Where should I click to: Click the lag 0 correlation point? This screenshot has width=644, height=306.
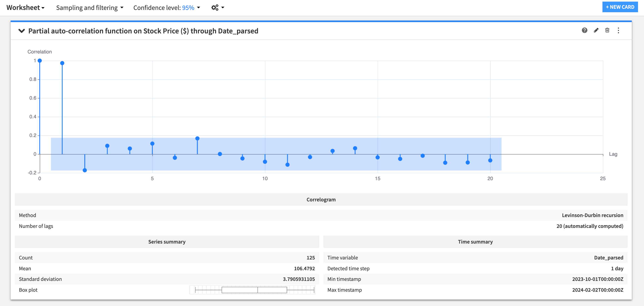40,61
